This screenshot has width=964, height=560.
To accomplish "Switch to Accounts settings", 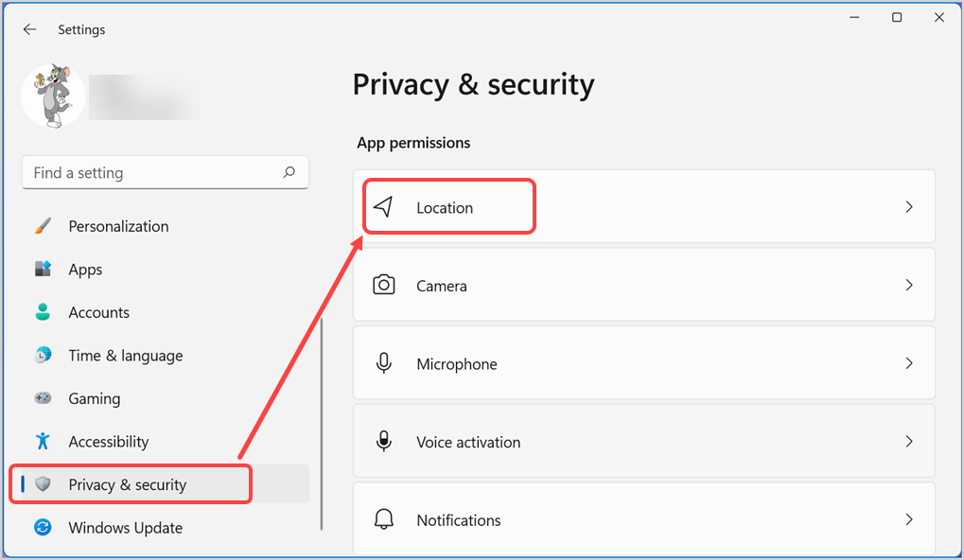I will 97,312.
